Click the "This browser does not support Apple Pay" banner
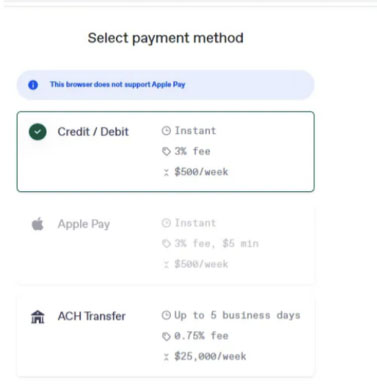Viewport: 377px width, 391px height. (x=165, y=85)
